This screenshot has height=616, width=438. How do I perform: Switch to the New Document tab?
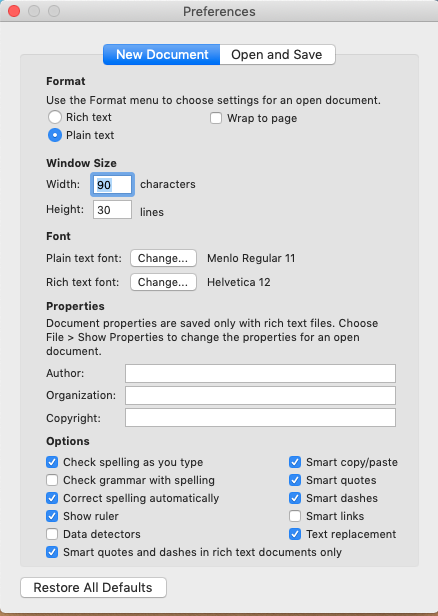(x=161, y=55)
